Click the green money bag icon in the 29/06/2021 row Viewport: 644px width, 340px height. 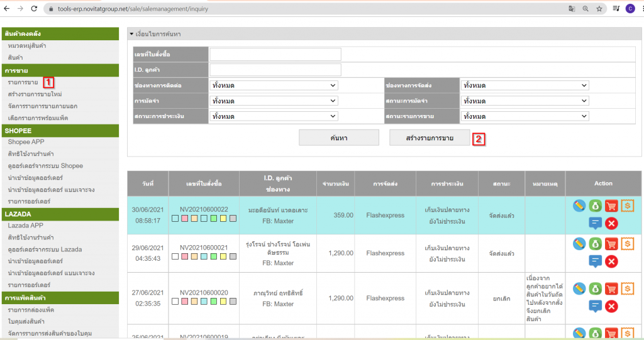(x=595, y=243)
